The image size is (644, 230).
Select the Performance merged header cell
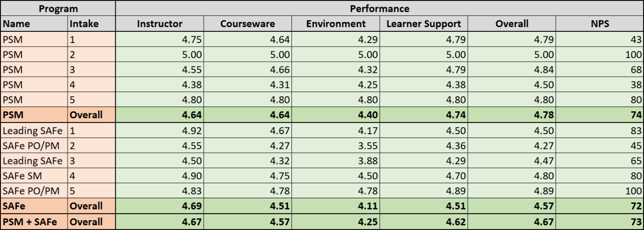379,8
